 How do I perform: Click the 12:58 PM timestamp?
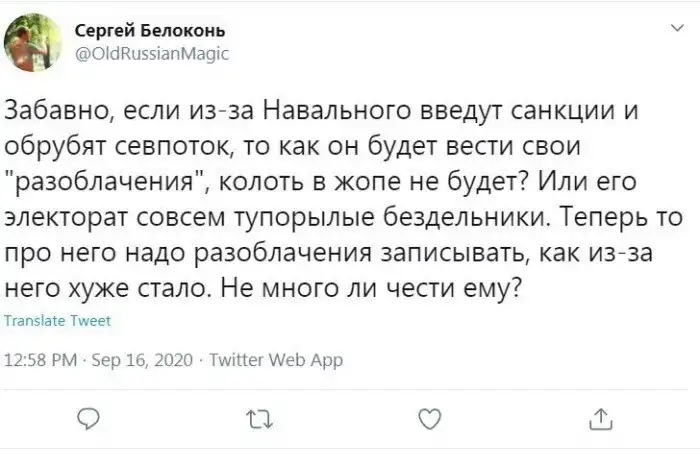(x=42, y=360)
